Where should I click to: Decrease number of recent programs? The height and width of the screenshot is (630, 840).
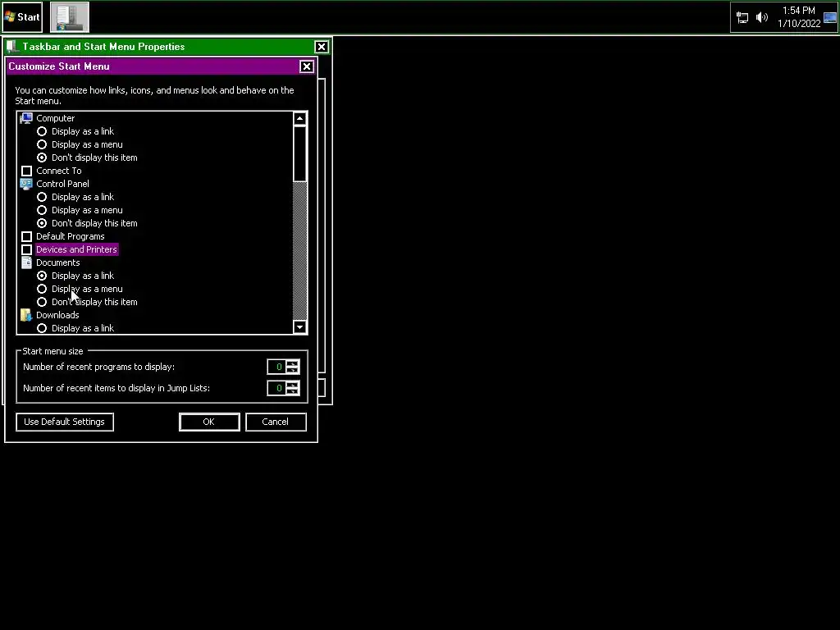293,371
